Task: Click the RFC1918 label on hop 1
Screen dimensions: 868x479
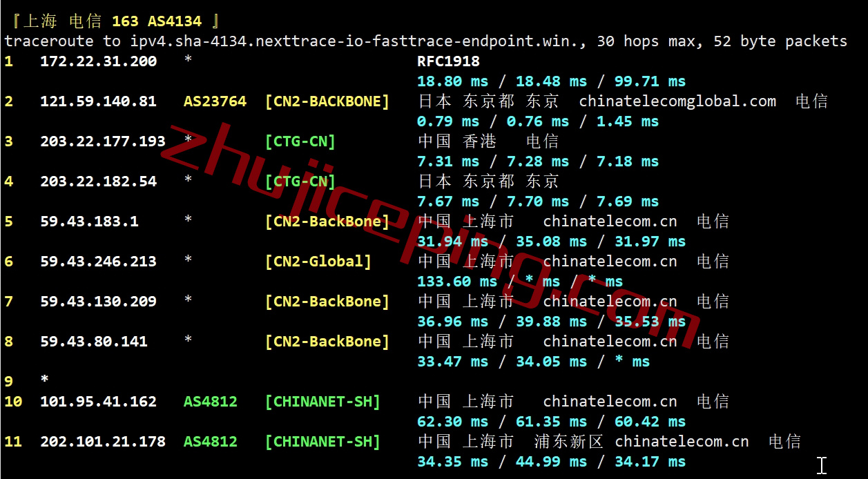Action: tap(448, 61)
